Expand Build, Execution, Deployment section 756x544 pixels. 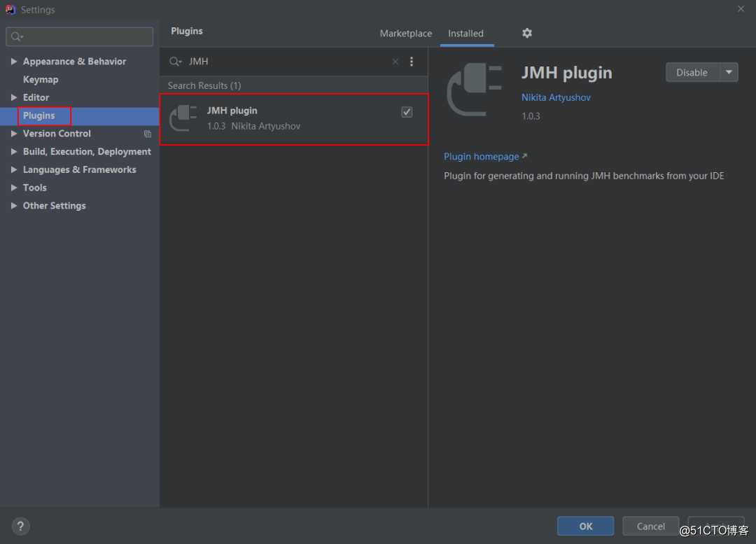pos(14,151)
